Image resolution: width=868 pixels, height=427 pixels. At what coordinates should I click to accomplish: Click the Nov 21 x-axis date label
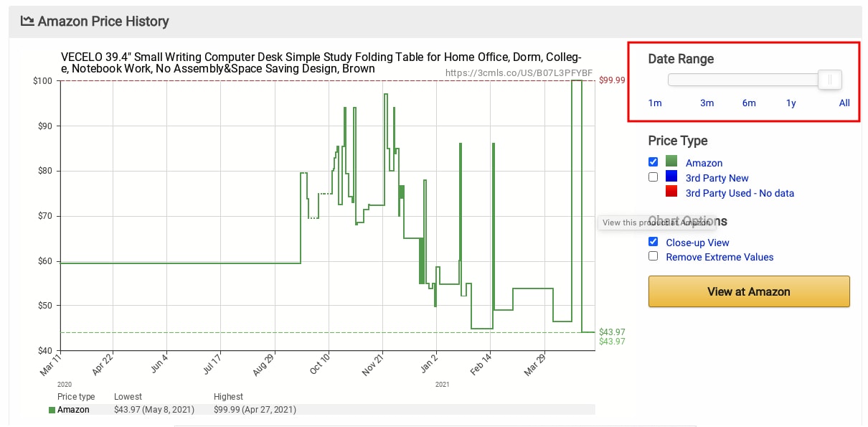coord(373,365)
